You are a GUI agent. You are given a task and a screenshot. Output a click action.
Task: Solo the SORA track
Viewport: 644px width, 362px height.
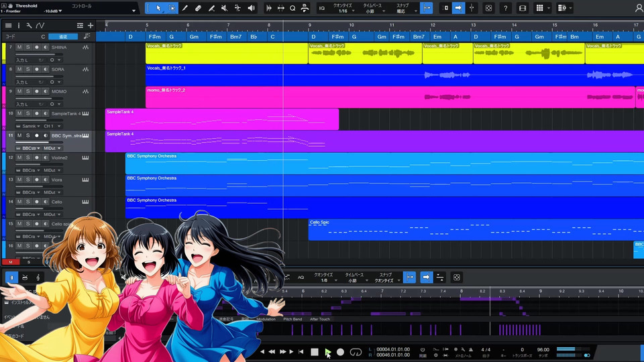coord(28,69)
